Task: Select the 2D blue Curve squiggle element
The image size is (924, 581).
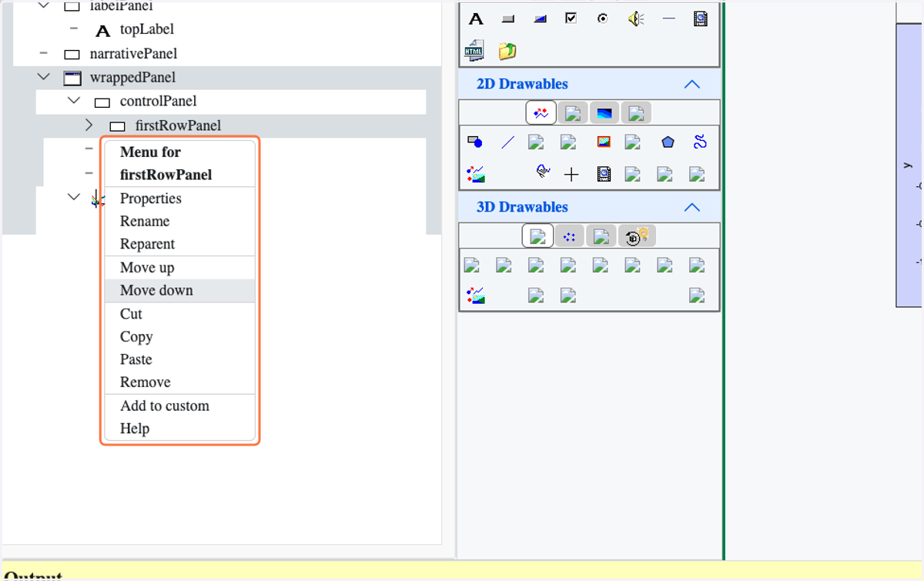Action: [x=699, y=142]
